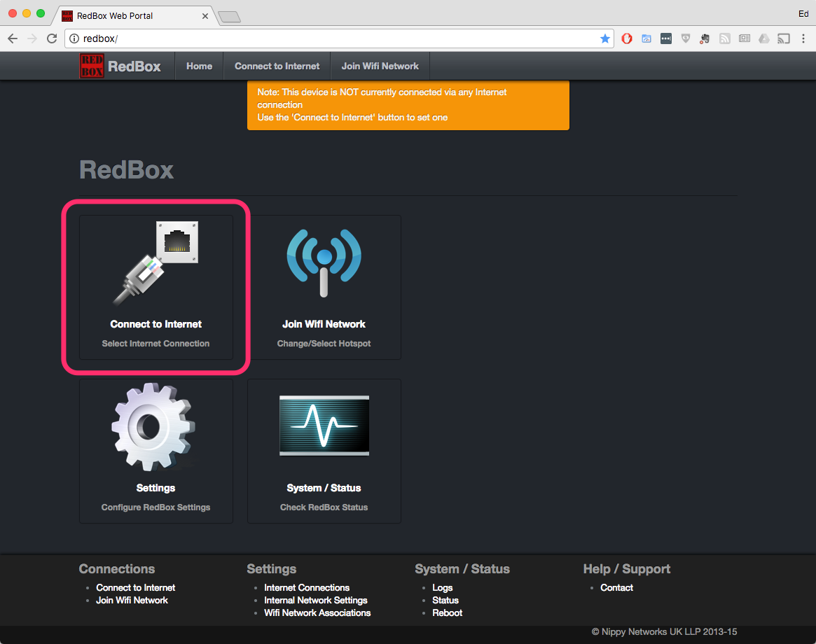Click the site info icon in address bar
The image size is (816, 644).
click(x=74, y=38)
